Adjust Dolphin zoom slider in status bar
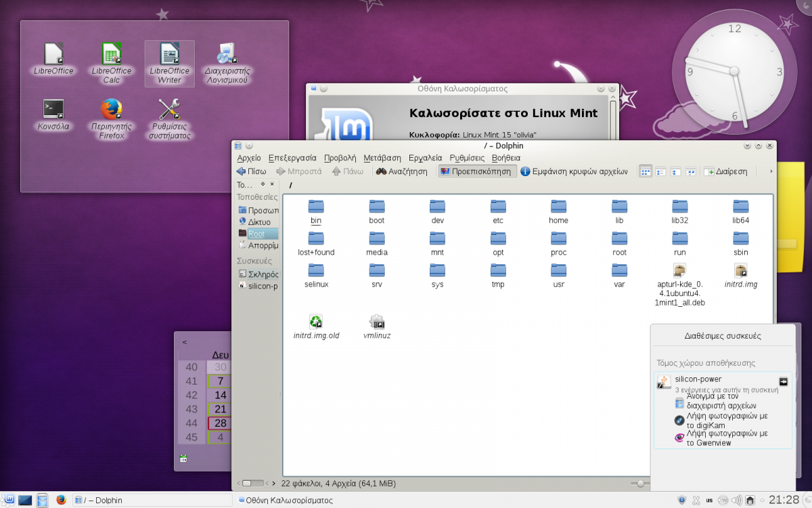This screenshot has width=812, height=508. (641, 484)
